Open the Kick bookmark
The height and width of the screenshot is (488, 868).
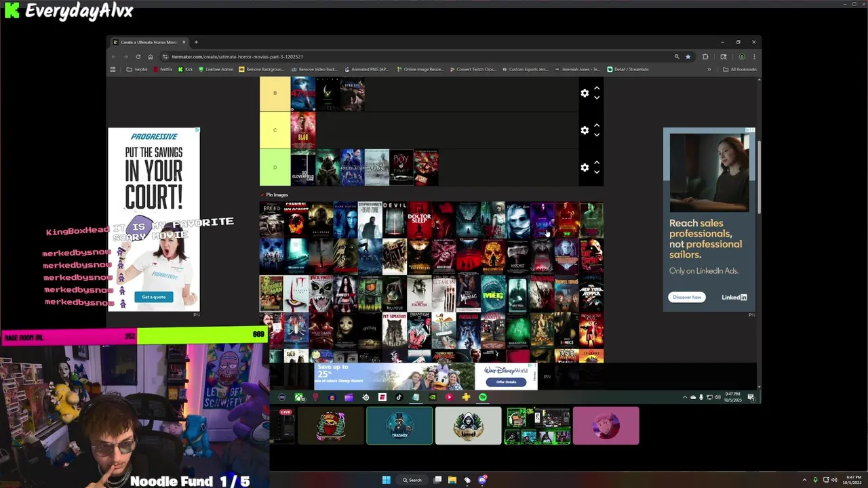point(185,69)
